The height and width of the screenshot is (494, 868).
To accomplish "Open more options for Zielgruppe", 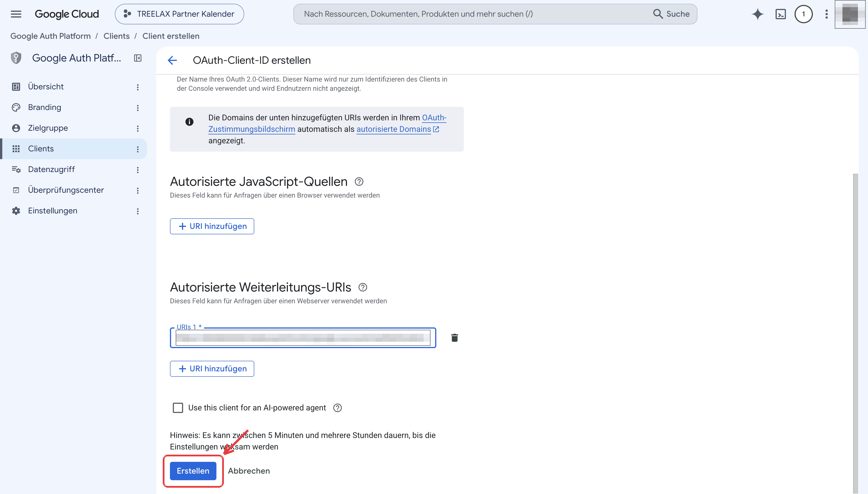I will pos(138,129).
